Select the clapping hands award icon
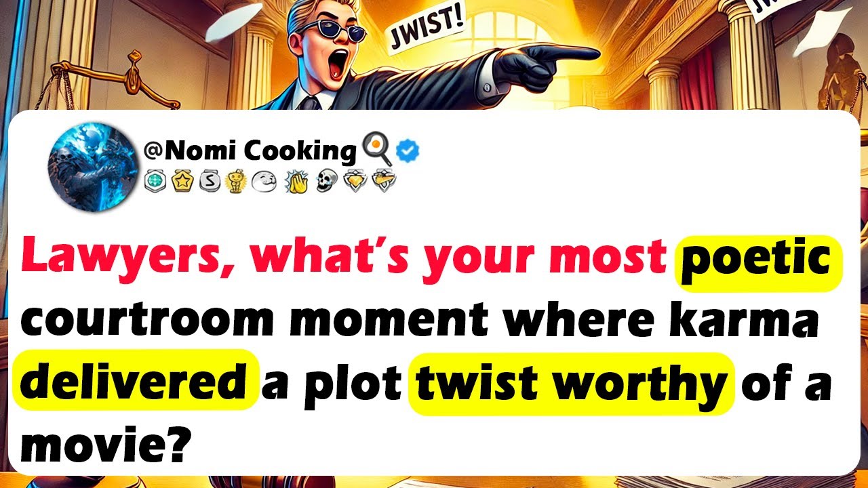The height and width of the screenshot is (488, 868). [296, 182]
